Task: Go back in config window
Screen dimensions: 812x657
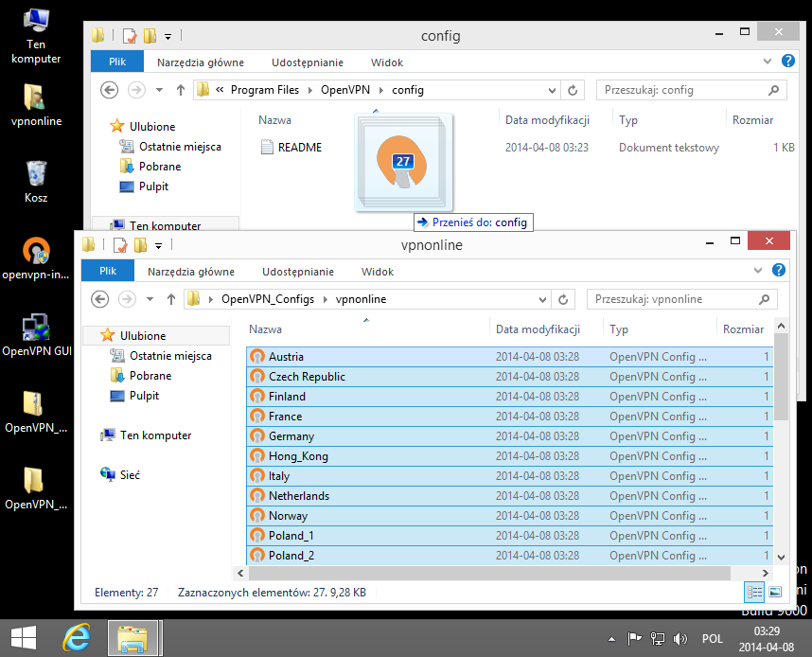Action: click(x=109, y=90)
